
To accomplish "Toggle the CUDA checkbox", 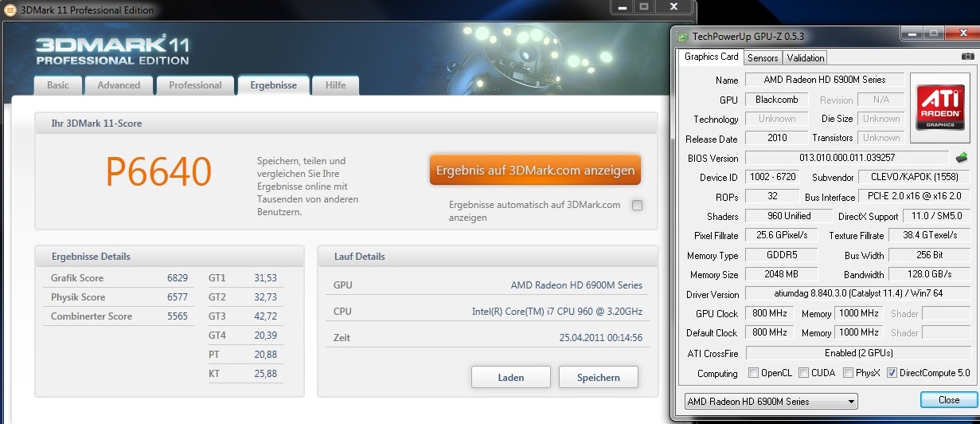I will pyautogui.click(x=803, y=373).
